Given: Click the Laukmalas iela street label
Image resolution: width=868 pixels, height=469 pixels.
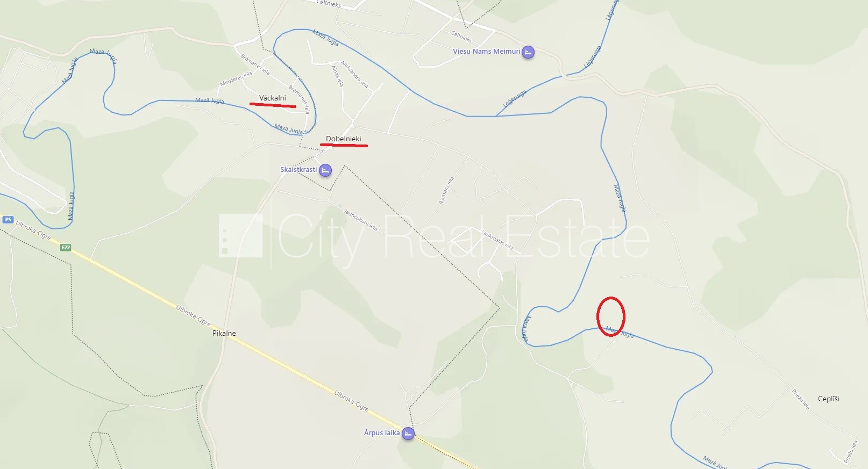Looking at the screenshot, I should (x=497, y=240).
